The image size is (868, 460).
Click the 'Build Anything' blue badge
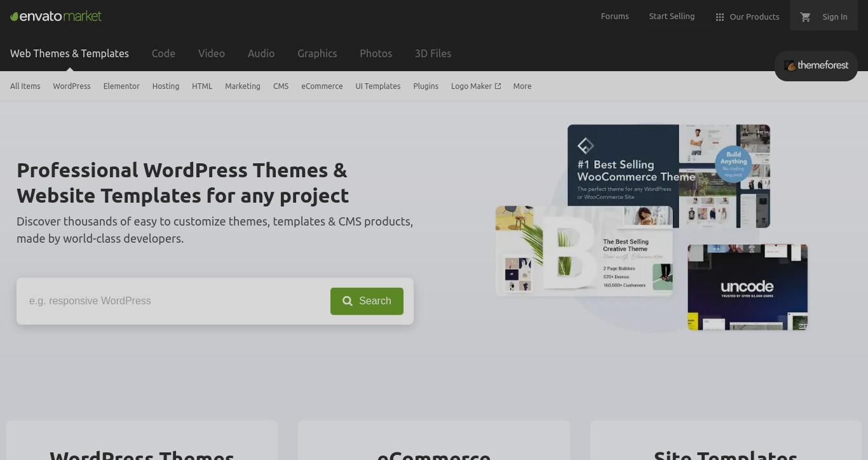click(x=733, y=163)
